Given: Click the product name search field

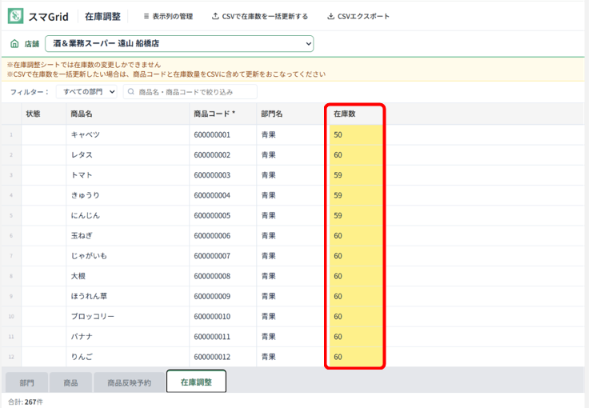Looking at the screenshot, I should pyautogui.click(x=190, y=92).
